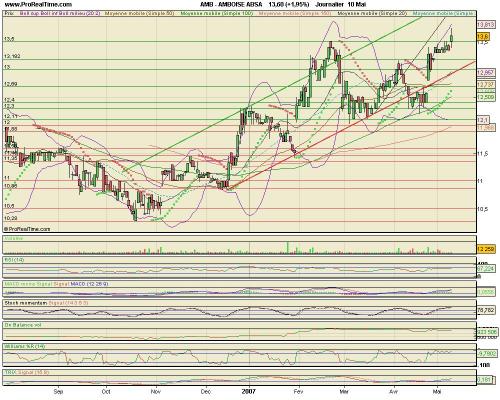Click the Williams %R(14) panel label
Screen dimensions: 500x400
point(25,346)
